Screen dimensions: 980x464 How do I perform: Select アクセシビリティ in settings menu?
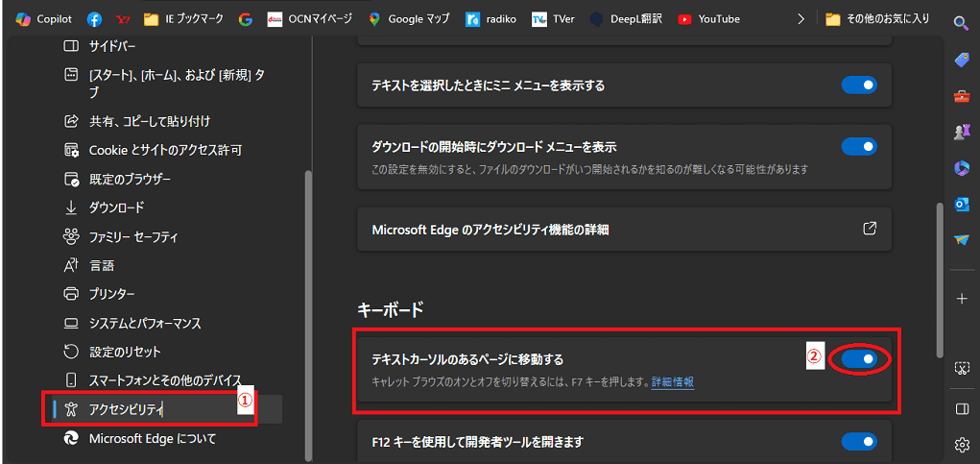click(127, 409)
